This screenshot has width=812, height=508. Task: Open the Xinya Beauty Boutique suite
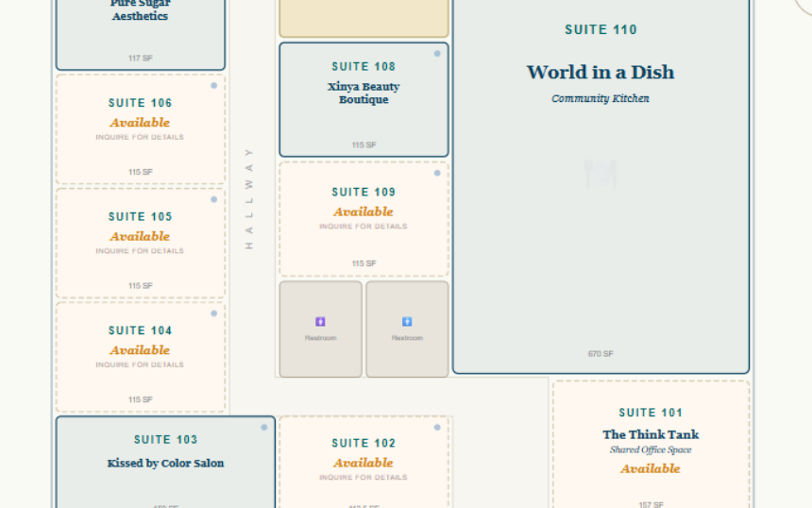364,93
